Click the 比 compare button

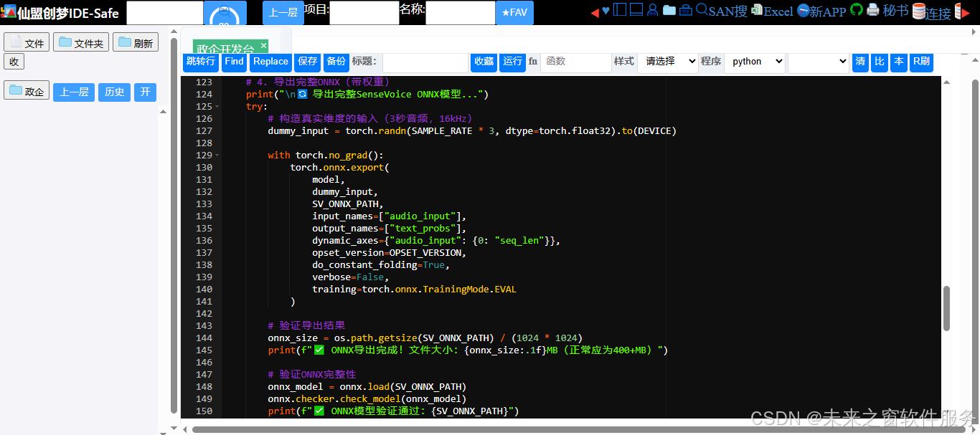tap(880, 62)
